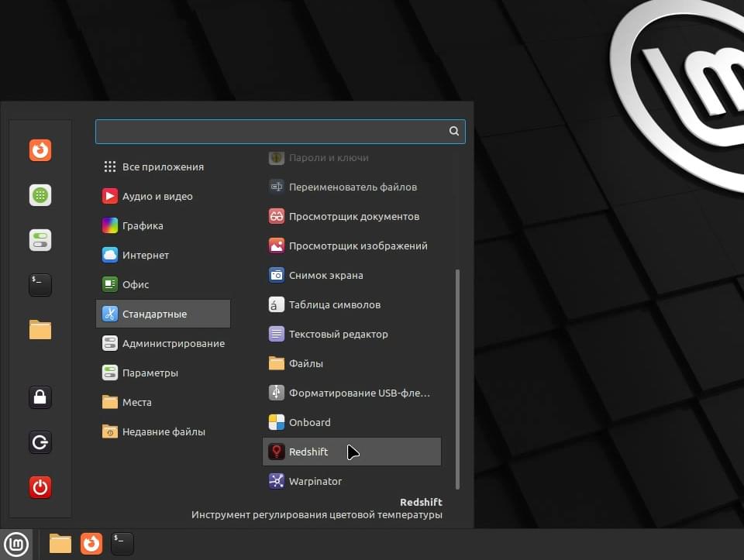Screen dimensions: 744x560
Task: Open Переименователь файлов application
Action: coord(352,187)
